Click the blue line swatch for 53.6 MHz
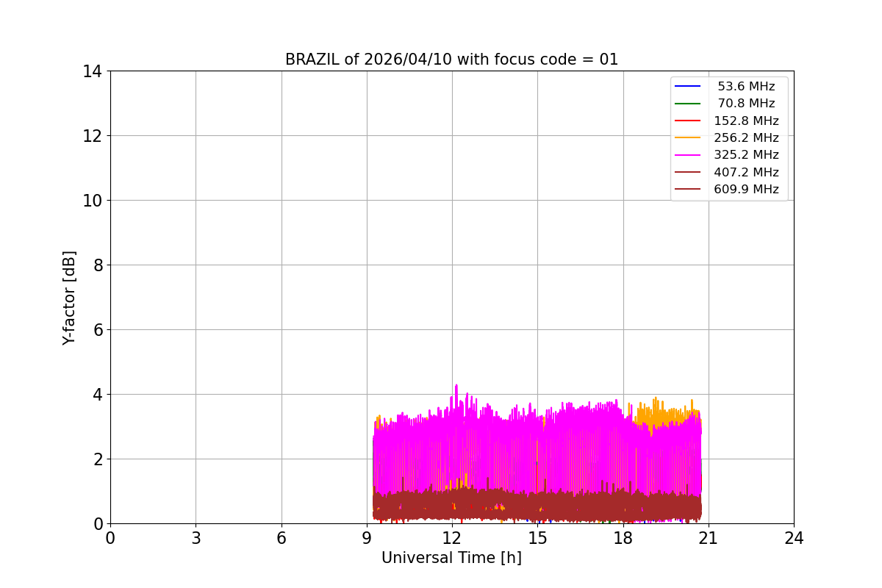 688,87
